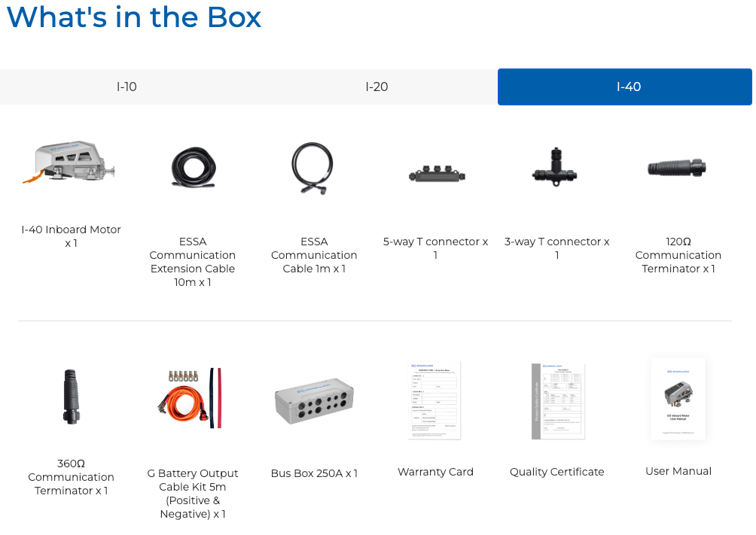756x535 pixels.
Task: Select the 120Ω terminator image
Action: point(678,168)
